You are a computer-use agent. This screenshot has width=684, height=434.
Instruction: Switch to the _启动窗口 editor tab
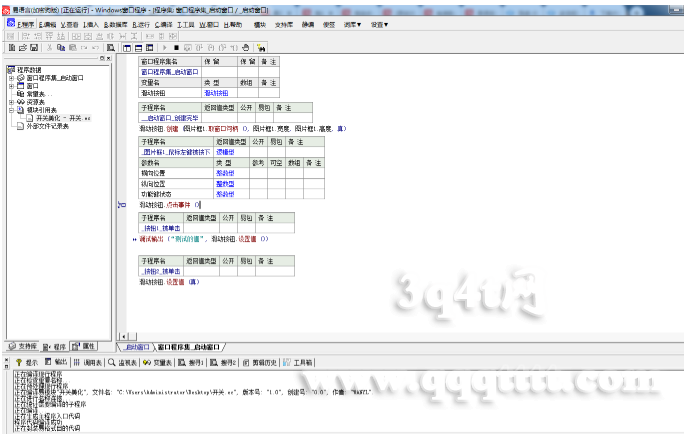point(136,347)
